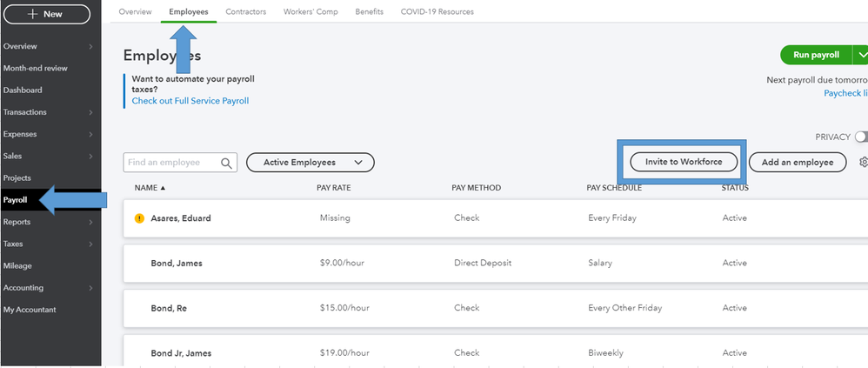This screenshot has width=868, height=368.
Task: Click the NAME column sort arrow
Action: (163, 188)
